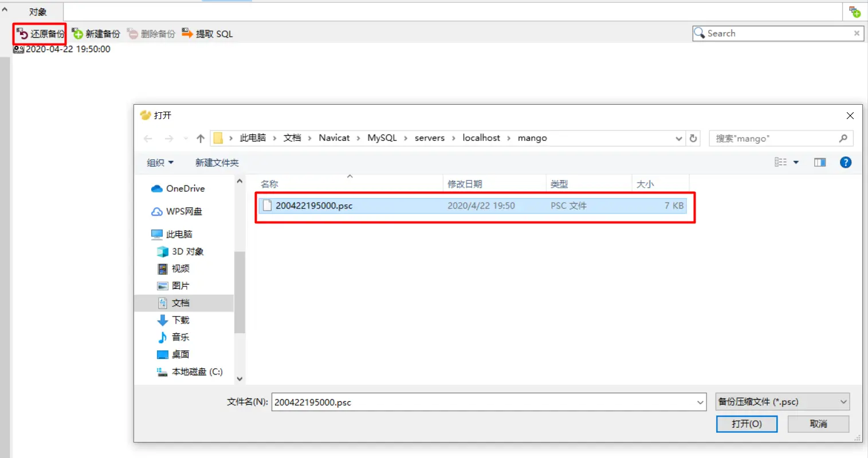Focus the Navicat Search field
Viewport: 868px width, 458px height.
coord(777,33)
